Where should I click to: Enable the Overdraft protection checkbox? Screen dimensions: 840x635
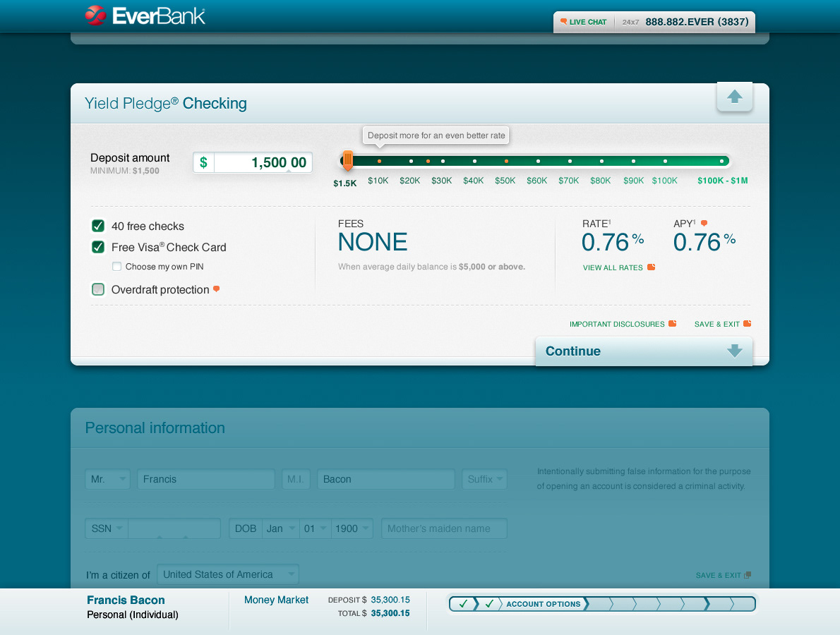pyautogui.click(x=98, y=289)
